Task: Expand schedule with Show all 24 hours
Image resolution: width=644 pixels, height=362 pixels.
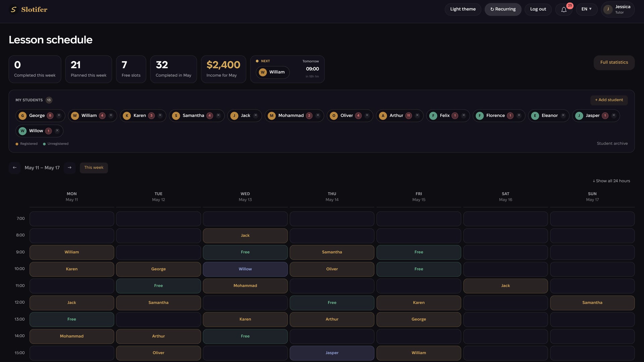Action: pyautogui.click(x=611, y=181)
